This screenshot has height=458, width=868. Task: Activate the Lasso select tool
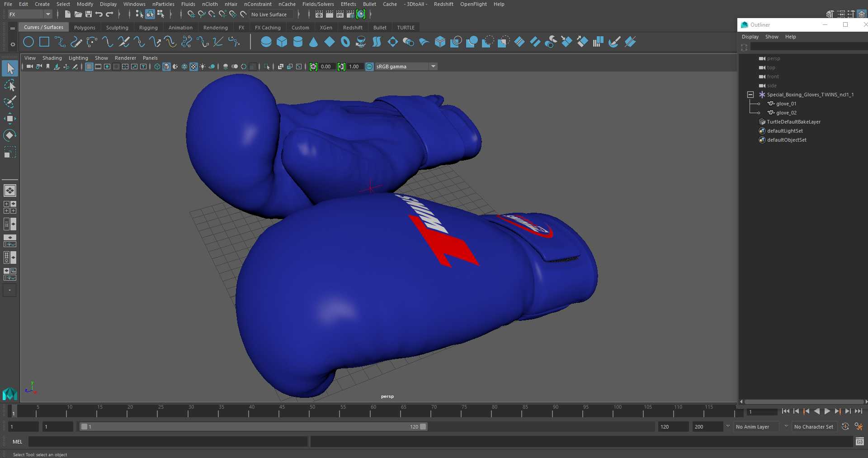click(10, 85)
